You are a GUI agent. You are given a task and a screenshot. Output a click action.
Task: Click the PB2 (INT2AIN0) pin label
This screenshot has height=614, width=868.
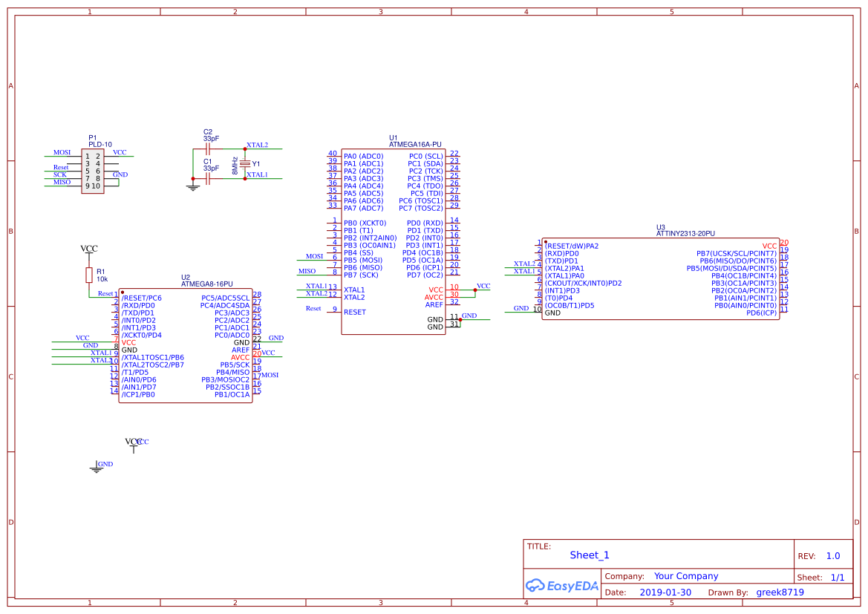point(370,238)
